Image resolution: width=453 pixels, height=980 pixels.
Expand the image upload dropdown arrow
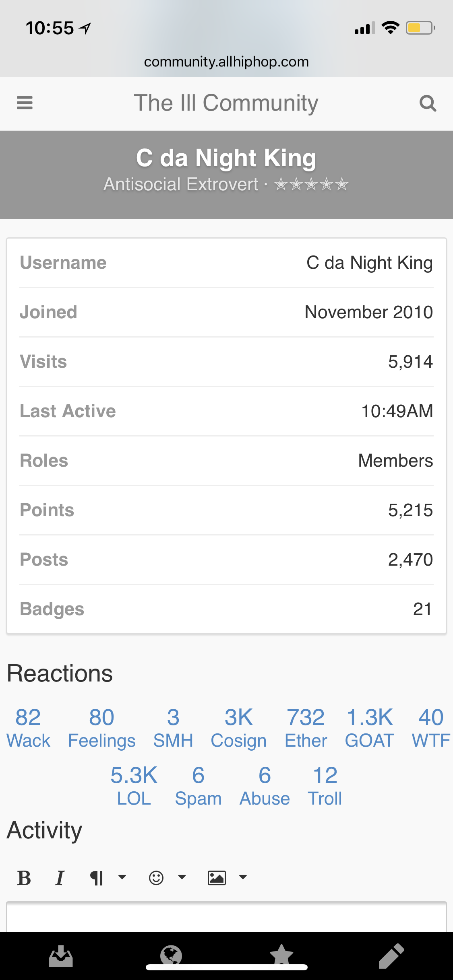click(x=243, y=877)
